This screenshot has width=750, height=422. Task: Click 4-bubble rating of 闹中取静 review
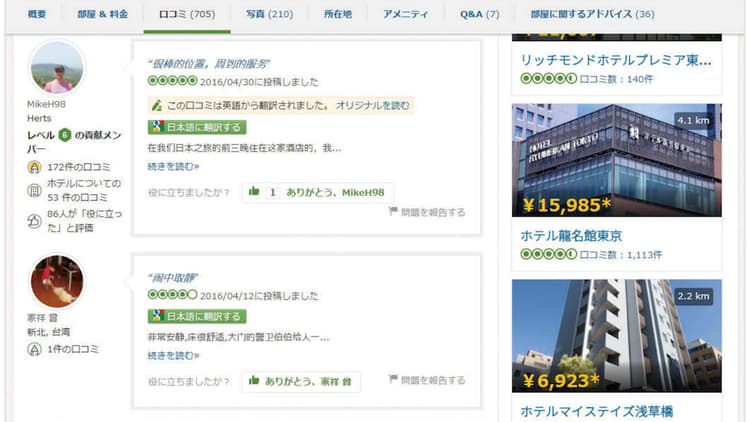point(172,295)
